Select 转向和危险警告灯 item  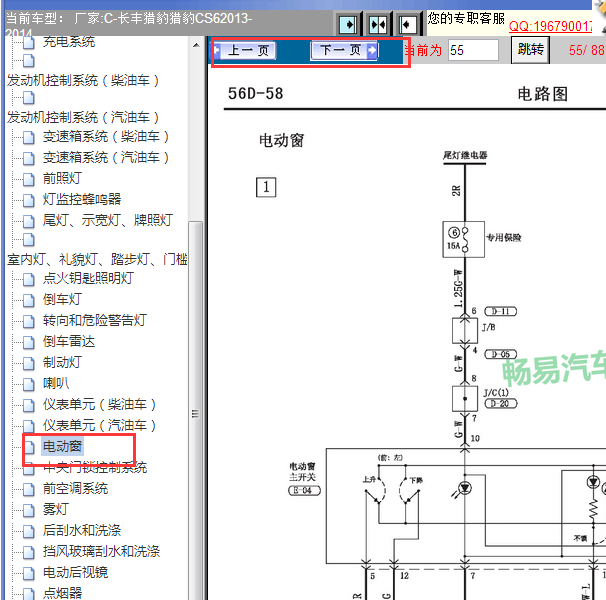(x=95, y=320)
